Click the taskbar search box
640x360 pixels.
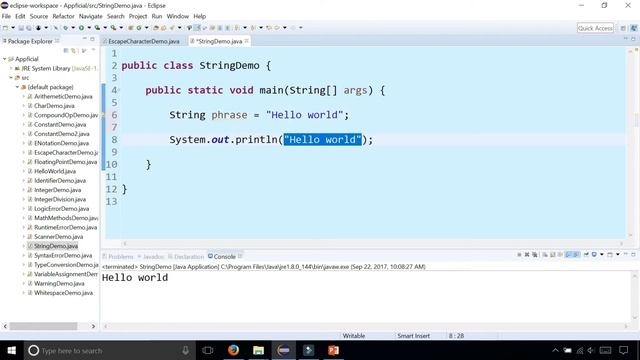pos(108,350)
